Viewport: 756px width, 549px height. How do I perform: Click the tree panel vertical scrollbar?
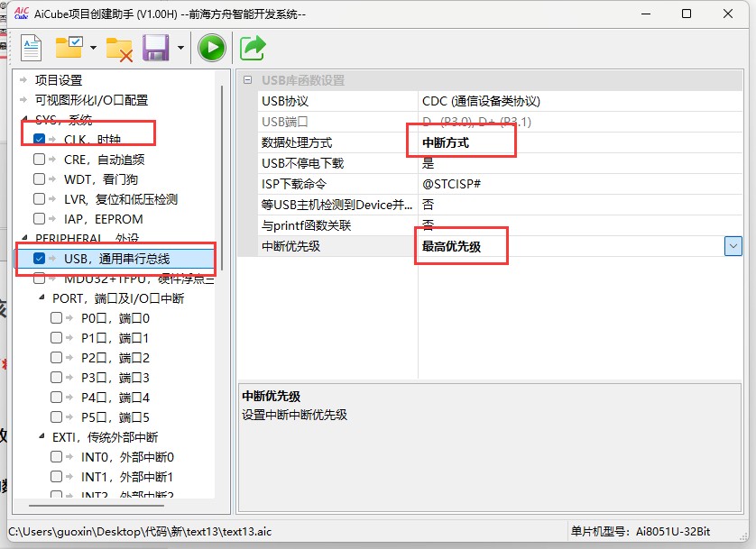(222, 178)
